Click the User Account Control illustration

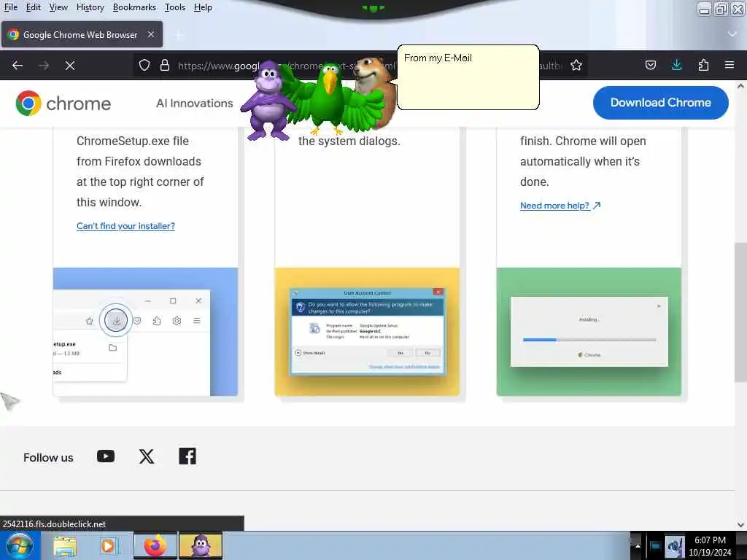pos(368,332)
